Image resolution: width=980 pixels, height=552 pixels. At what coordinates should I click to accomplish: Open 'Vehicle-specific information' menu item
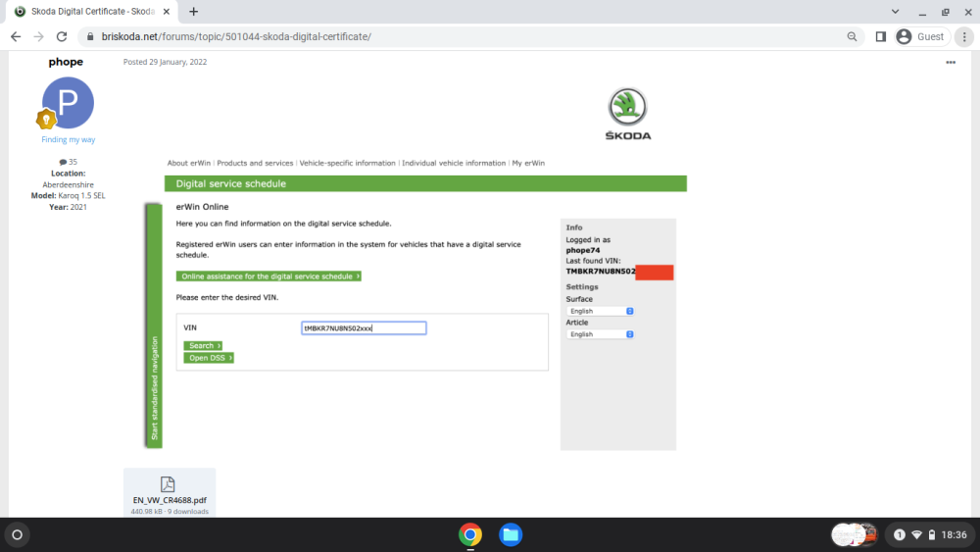[348, 163]
